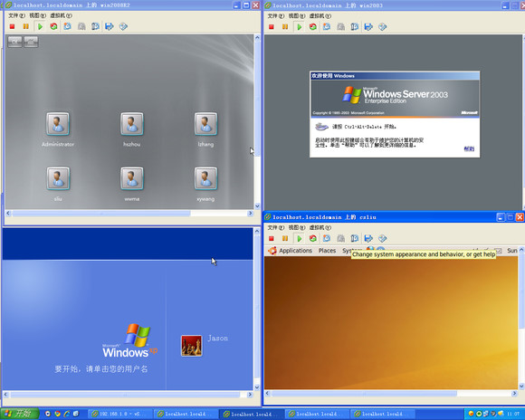Click vertical scrollbar up arrow in win2008R2 console
The width and height of the screenshot is (525, 420).
click(x=257, y=37)
